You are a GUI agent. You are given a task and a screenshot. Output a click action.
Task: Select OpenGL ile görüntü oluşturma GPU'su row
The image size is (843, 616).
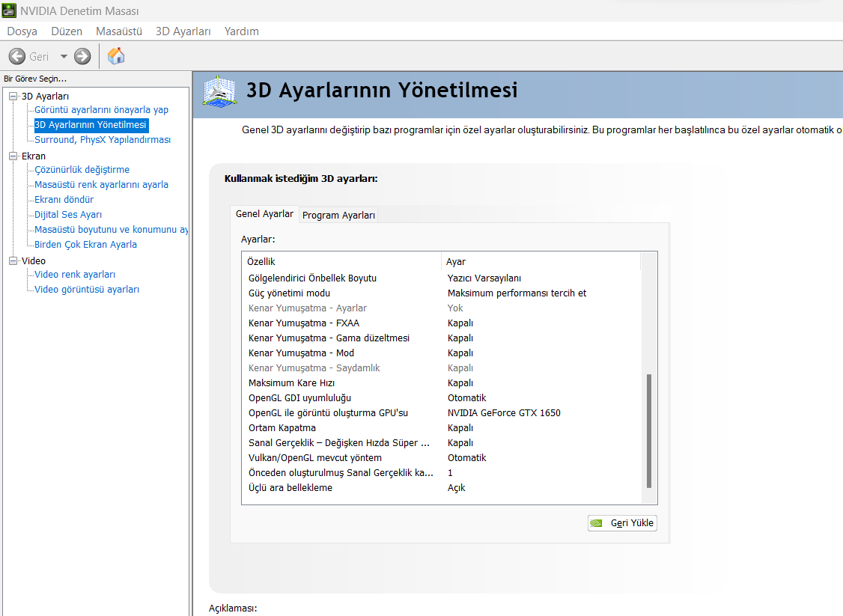point(442,413)
